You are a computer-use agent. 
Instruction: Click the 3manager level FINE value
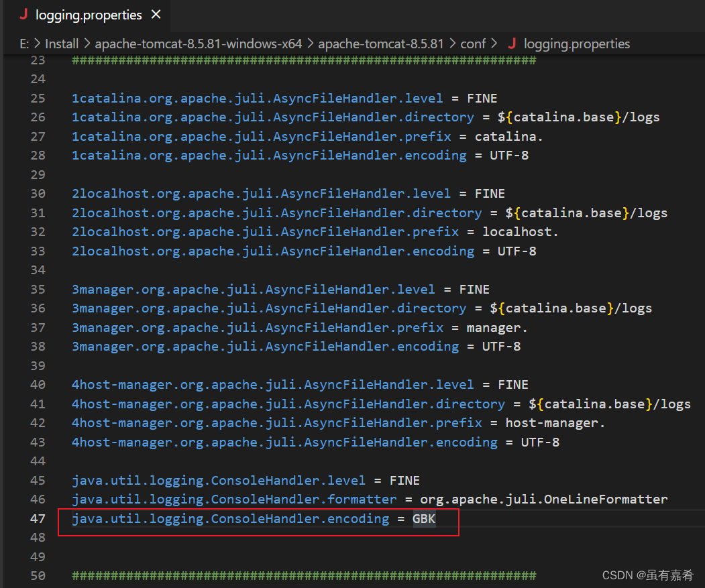(x=474, y=290)
